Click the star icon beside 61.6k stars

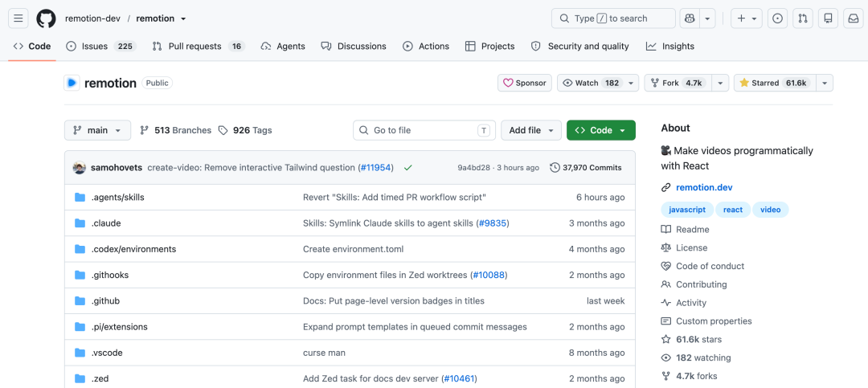(x=666, y=339)
